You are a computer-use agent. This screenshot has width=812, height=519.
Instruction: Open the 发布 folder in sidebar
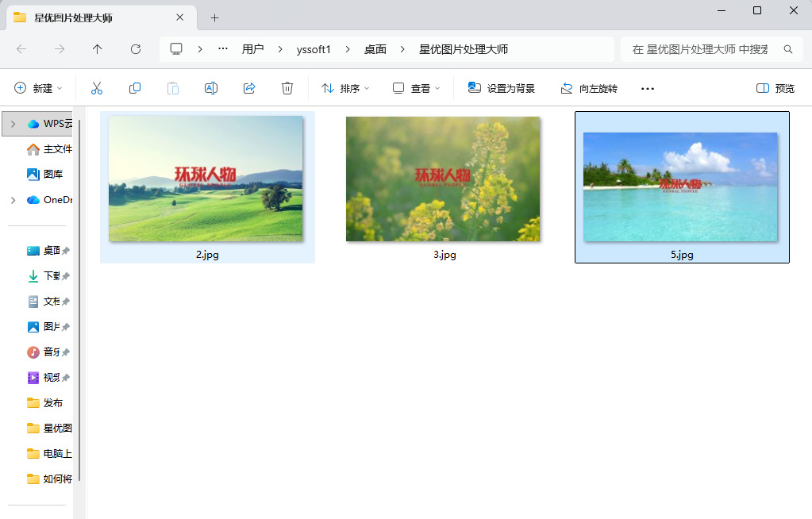point(44,403)
